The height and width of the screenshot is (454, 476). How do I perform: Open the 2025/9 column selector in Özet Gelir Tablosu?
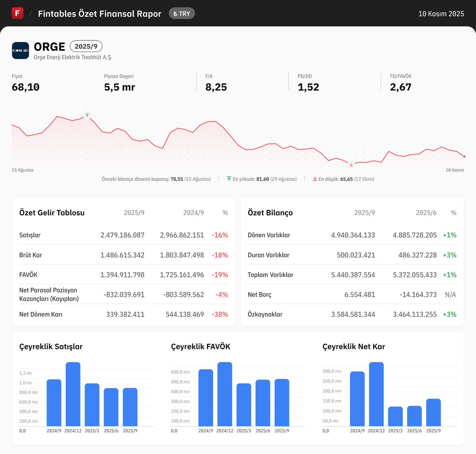click(x=135, y=213)
